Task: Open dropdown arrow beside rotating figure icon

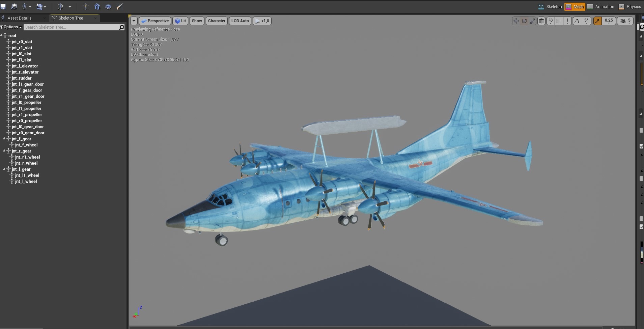Action: 70,7
